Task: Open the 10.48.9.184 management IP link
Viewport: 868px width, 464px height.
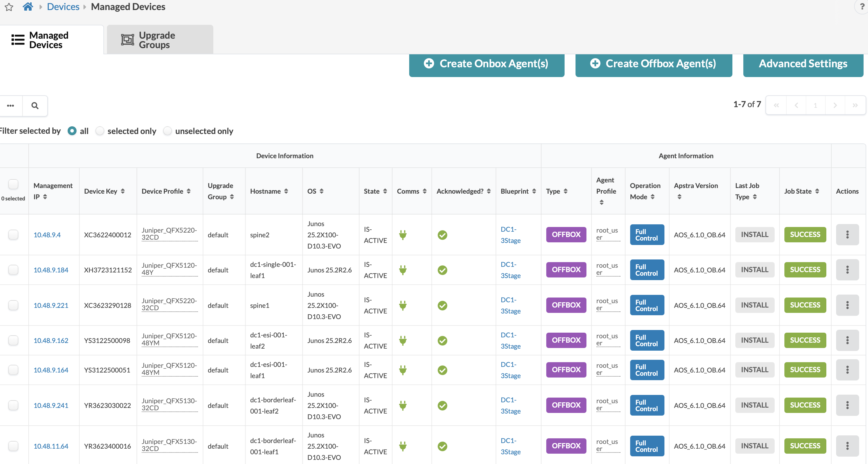Action: (x=51, y=270)
